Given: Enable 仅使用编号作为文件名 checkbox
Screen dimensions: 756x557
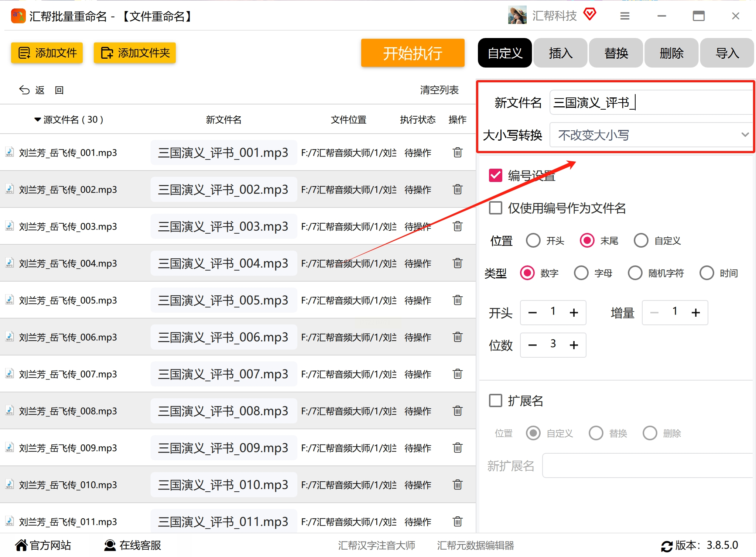Looking at the screenshot, I should (495, 208).
